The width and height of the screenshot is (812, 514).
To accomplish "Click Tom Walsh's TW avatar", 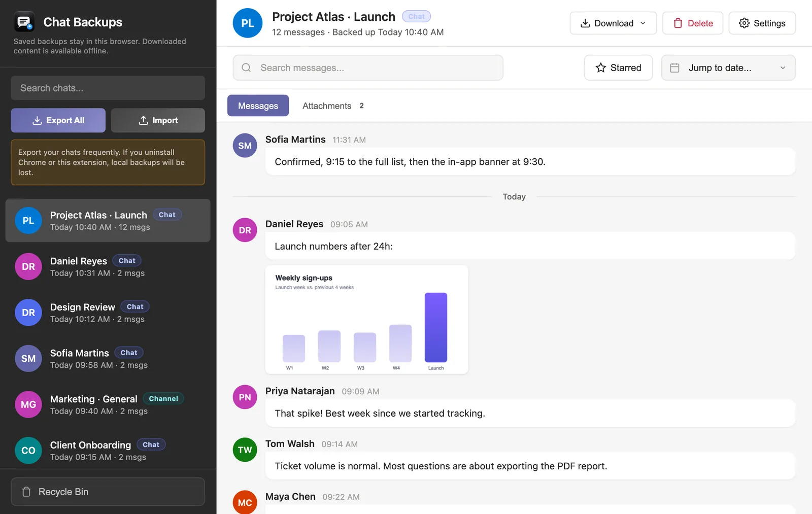I will pyautogui.click(x=245, y=450).
